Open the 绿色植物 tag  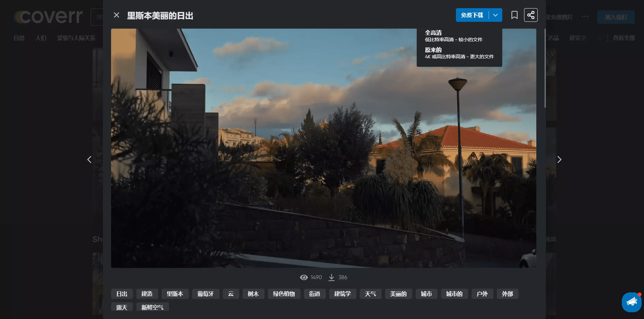pyautogui.click(x=284, y=294)
